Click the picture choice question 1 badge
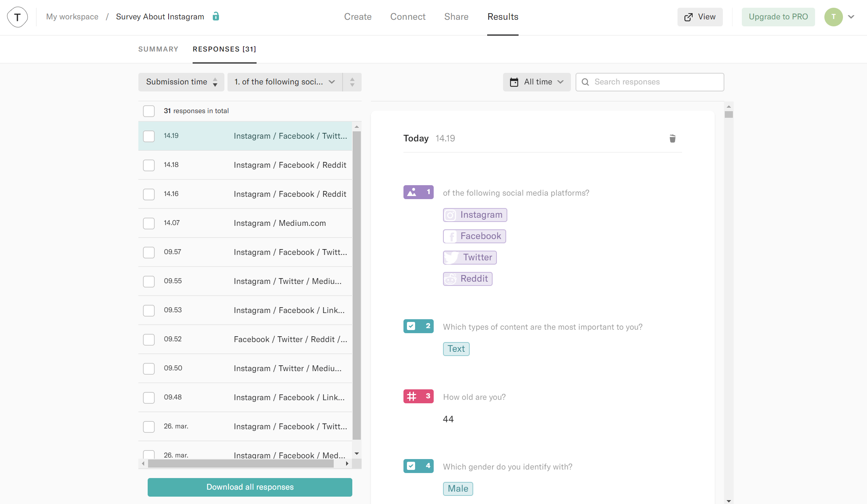 point(418,192)
